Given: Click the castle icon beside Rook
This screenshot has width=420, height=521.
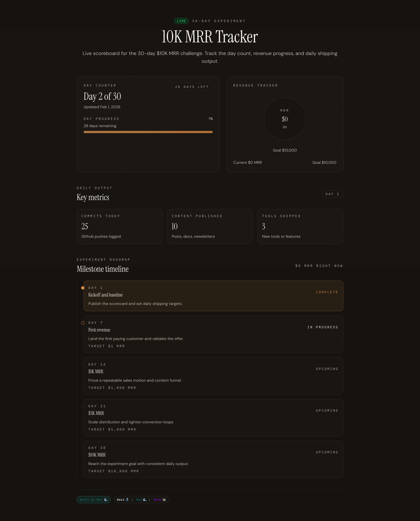Looking at the screenshot, I should tap(164, 500).
